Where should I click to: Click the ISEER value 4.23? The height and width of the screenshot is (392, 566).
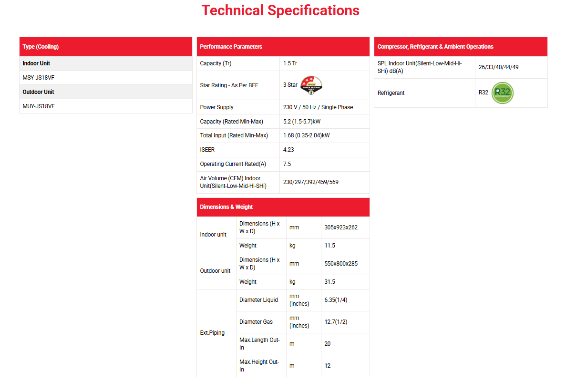pyautogui.click(x=288, y=150)
